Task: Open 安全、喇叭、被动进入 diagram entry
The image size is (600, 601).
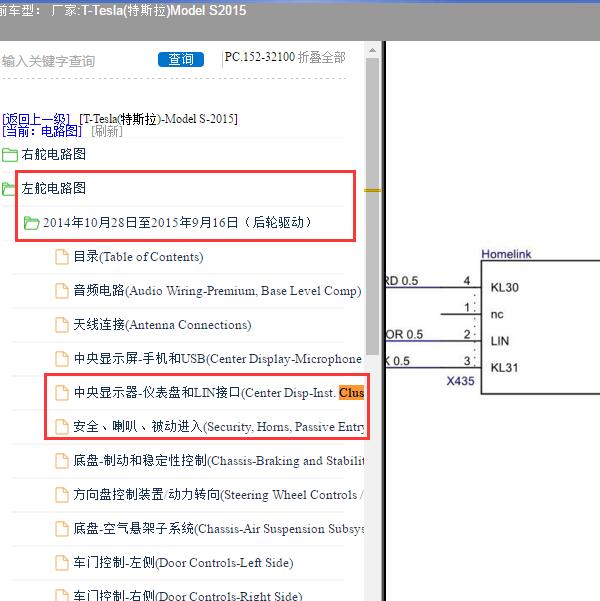Action: point(219,427)
